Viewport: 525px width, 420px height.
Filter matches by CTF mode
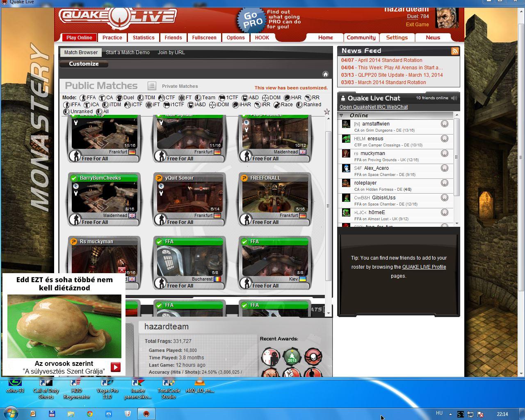pyautogui.click(x=167, y=98)
